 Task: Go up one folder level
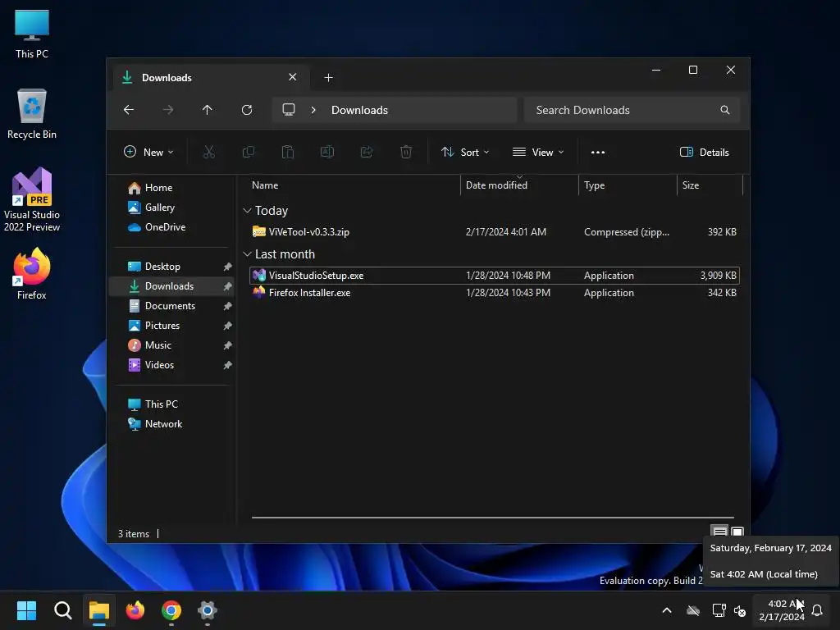207,110
